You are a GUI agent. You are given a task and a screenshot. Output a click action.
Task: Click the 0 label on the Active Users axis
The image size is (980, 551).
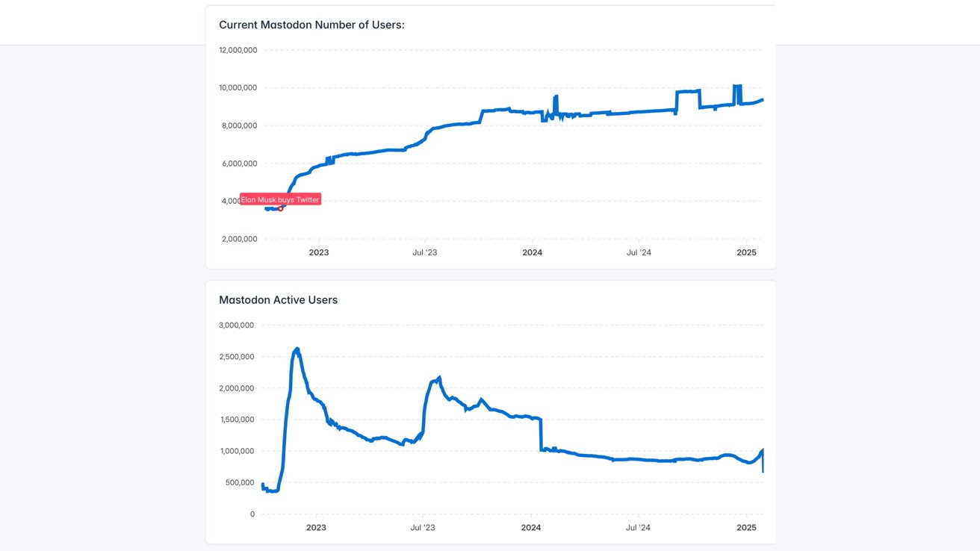click(x=252, y=514)
